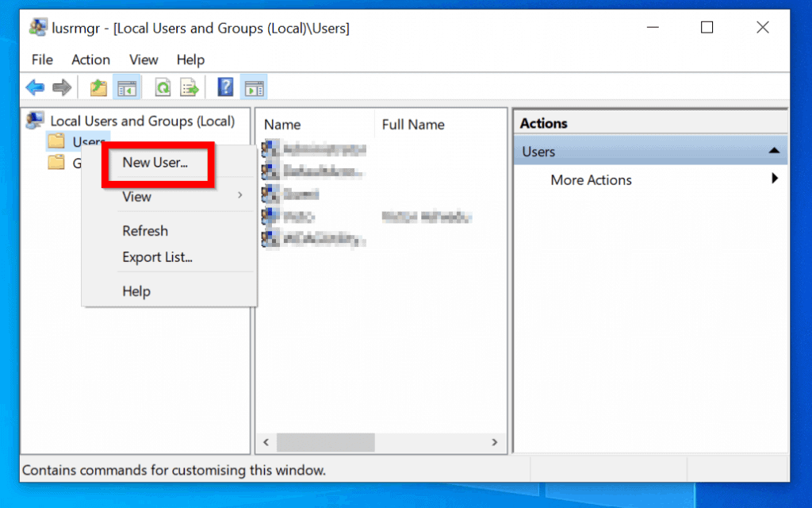The image size is (812, 508).
Task: Click Refresh in the context menu
Action: click(145, 230)
